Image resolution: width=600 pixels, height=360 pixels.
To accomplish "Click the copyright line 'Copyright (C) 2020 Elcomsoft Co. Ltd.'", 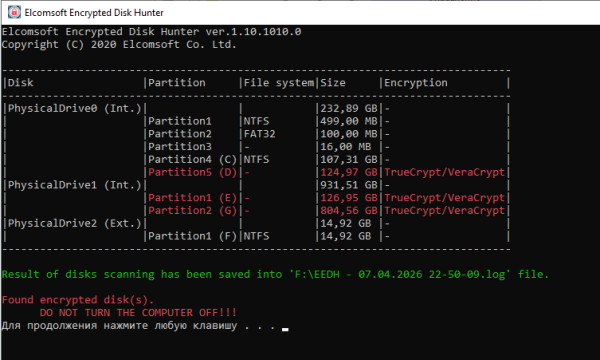I will 119,44.
